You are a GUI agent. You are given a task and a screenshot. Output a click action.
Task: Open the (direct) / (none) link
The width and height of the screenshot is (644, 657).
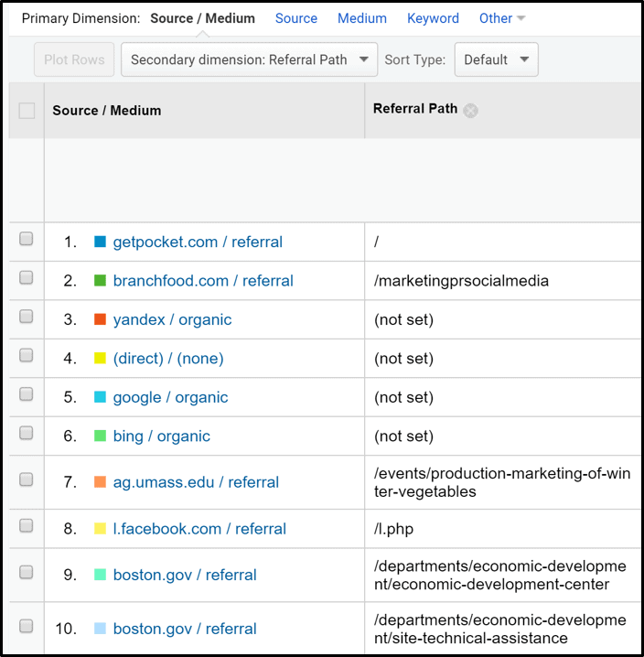tap(168, 359)
